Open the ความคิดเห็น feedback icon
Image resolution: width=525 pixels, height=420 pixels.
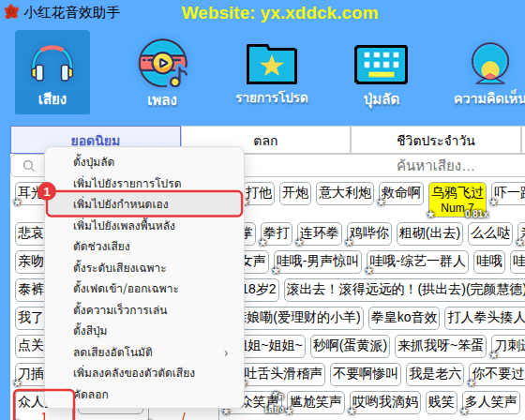pyautogui.click(x=489, y=74)
